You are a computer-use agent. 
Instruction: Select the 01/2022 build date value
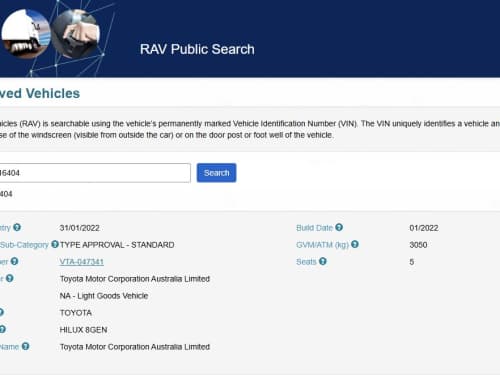pos(424,228)
